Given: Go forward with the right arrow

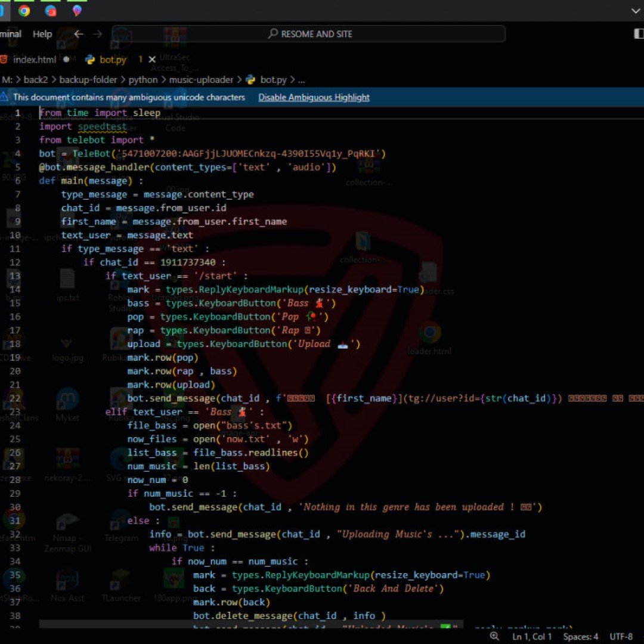Looking at the screenshot, I should point(97,33).
